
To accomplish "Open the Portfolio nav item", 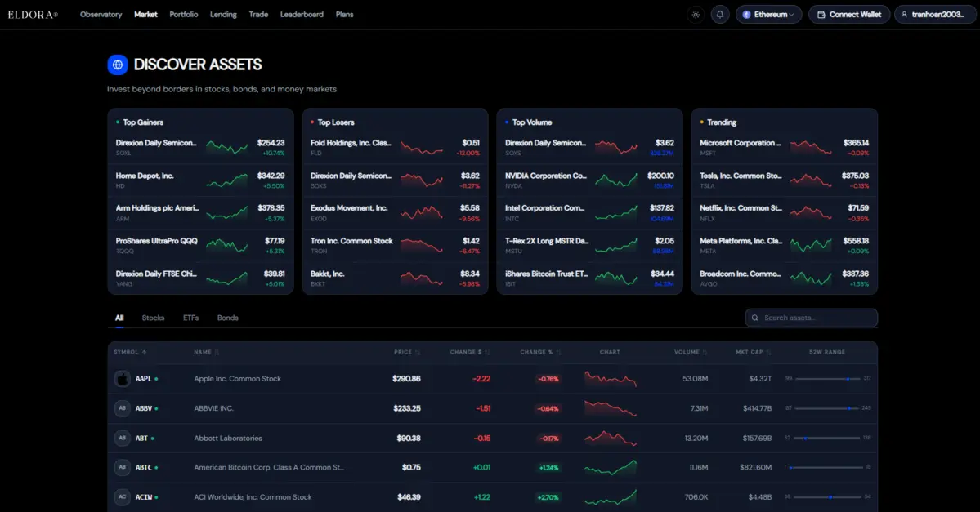I will tap(184, 15).
